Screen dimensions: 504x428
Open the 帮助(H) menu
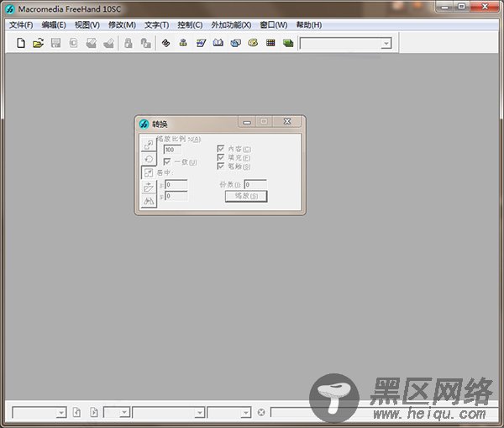[x=309, y=25]
